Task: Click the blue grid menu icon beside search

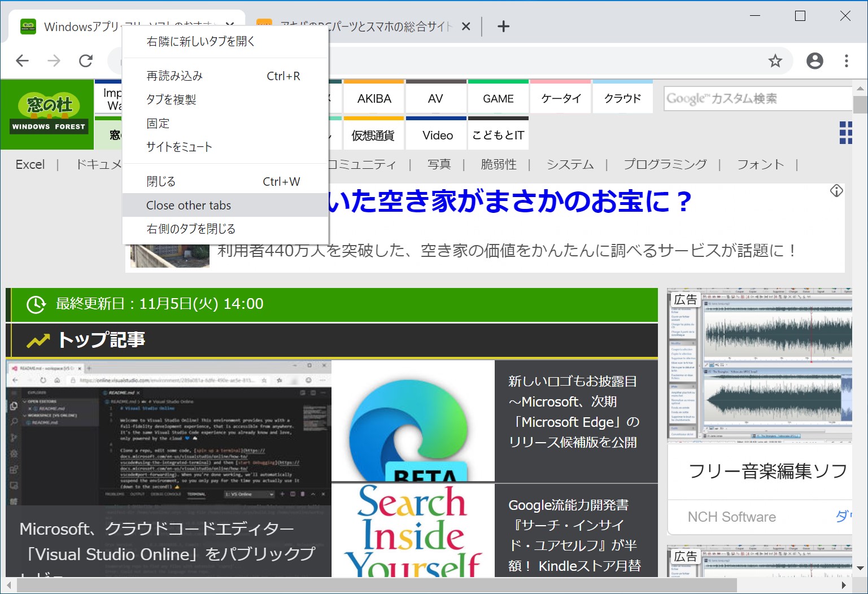Action: click(x=846, y=132)
